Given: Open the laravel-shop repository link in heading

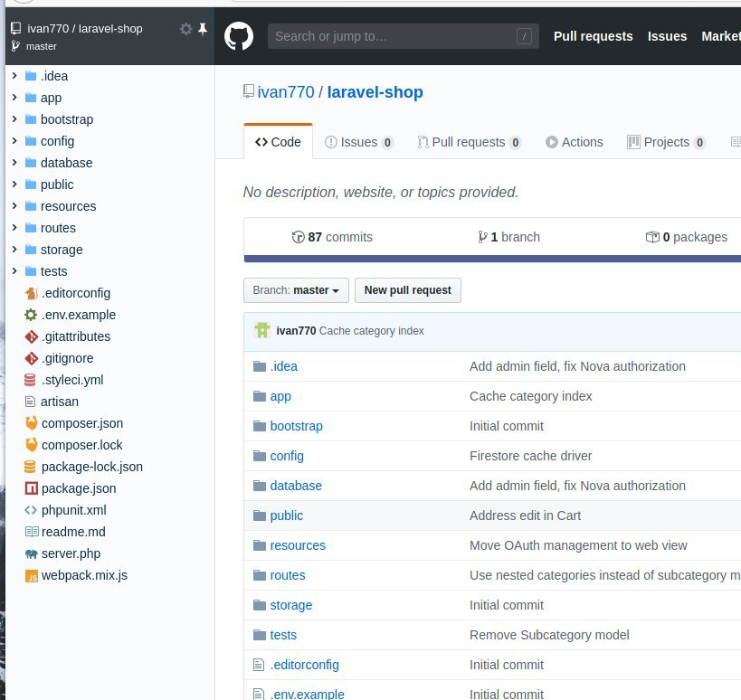Looking at the screenshot, I should 375,92.
